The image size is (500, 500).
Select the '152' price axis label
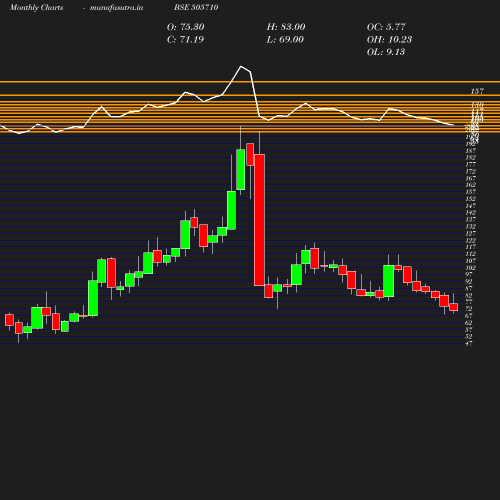tap(471, 199)
